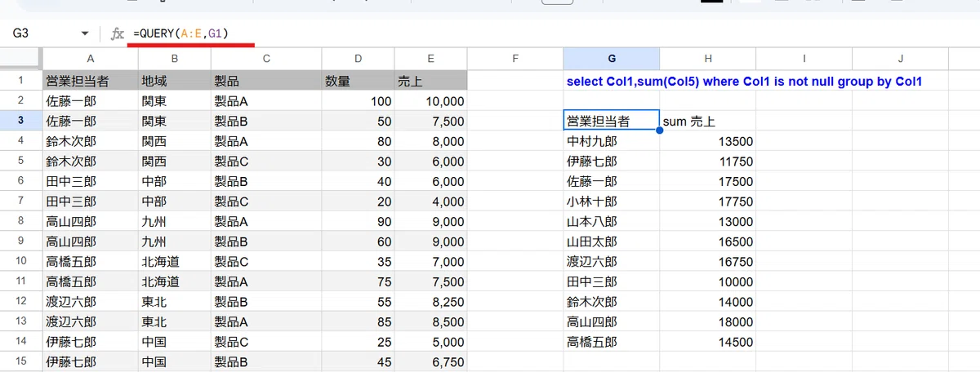Click cell E12 showing 8,250
This screenshot has height=372, width=980.
coord(430,301)
